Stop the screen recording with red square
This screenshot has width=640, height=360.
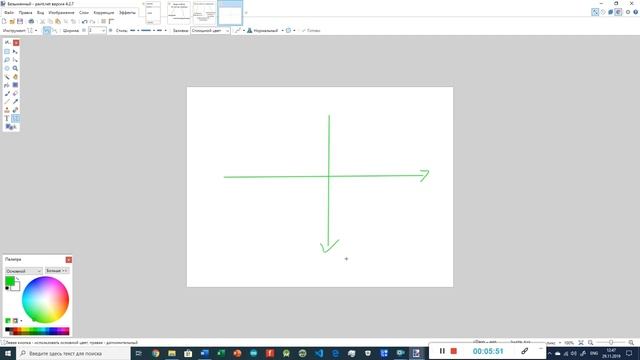(453, 351)
